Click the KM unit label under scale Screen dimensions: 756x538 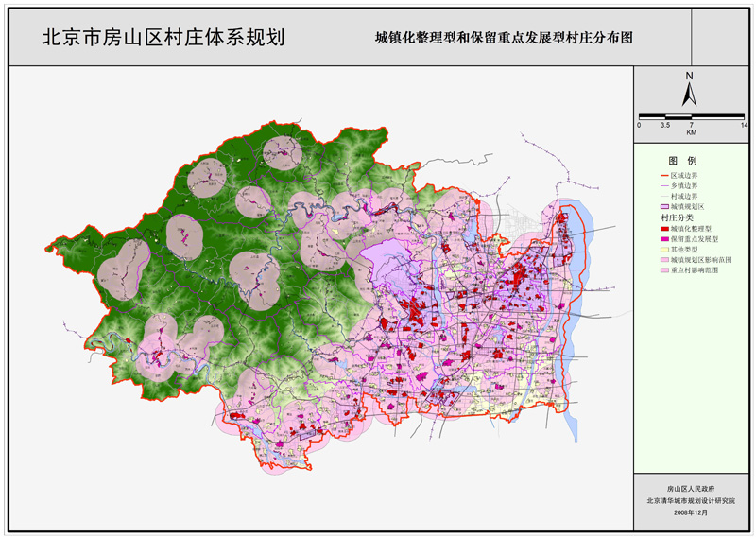click(x=692, y=133)
